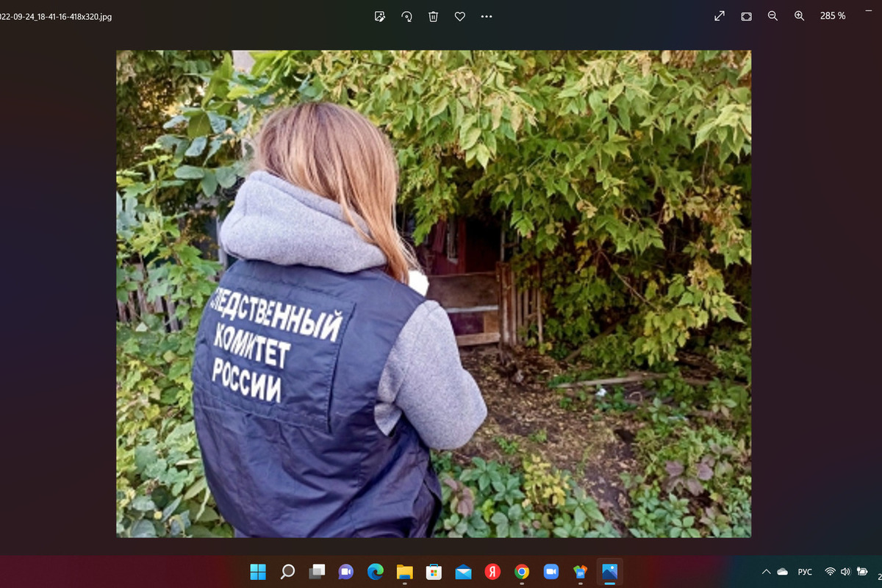Open the Edit image tool
Screen dimensions: 882x588
click(x=380, y=16)
